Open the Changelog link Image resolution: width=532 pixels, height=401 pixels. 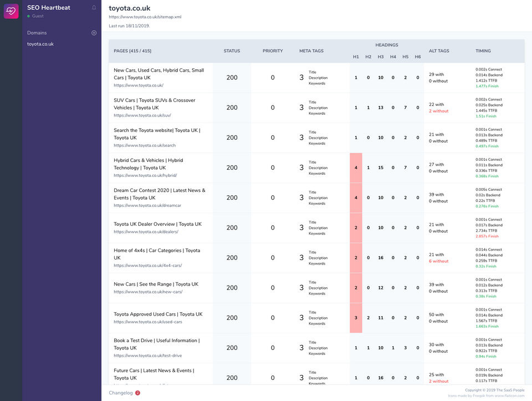[x=120, y=393]
